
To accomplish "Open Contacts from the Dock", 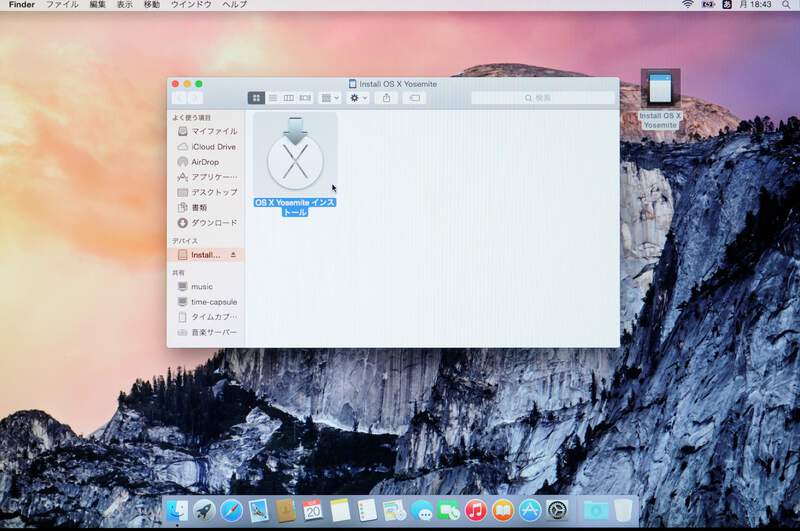I will (286, 510).
